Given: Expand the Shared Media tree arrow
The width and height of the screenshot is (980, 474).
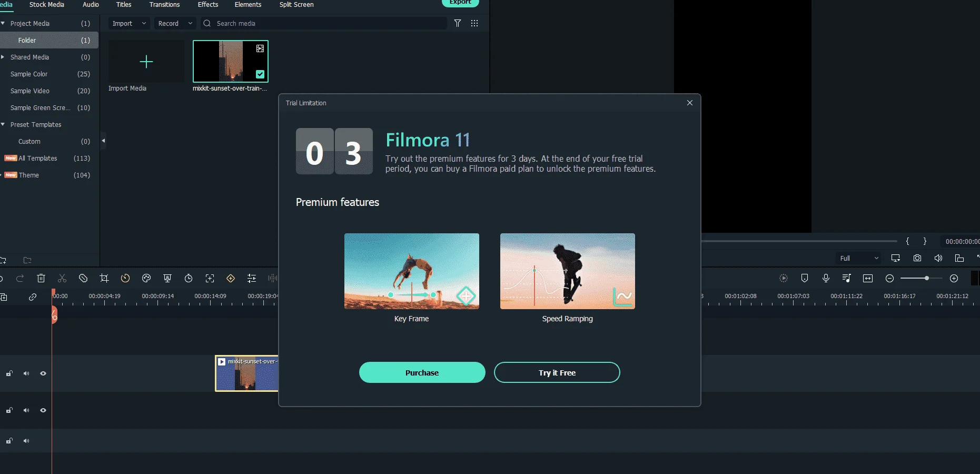Looking at the screenshot, I should point(3,57).
